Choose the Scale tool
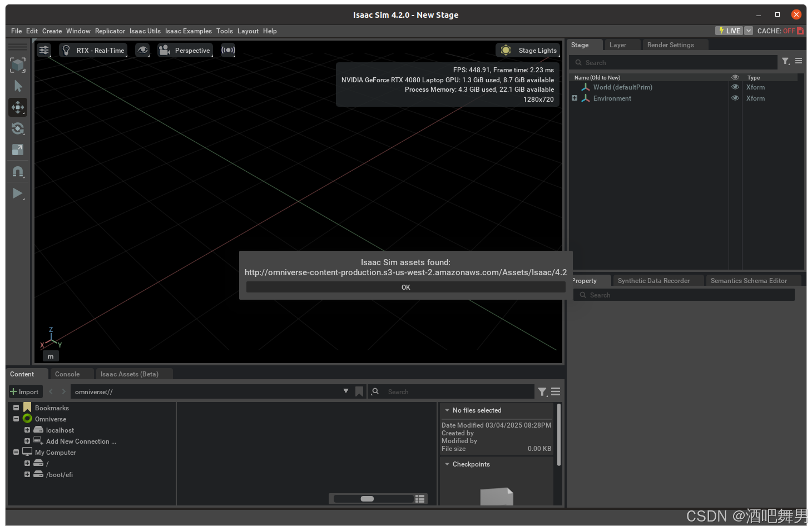This screenshot has width=812, height=531. tap(18, 150)
